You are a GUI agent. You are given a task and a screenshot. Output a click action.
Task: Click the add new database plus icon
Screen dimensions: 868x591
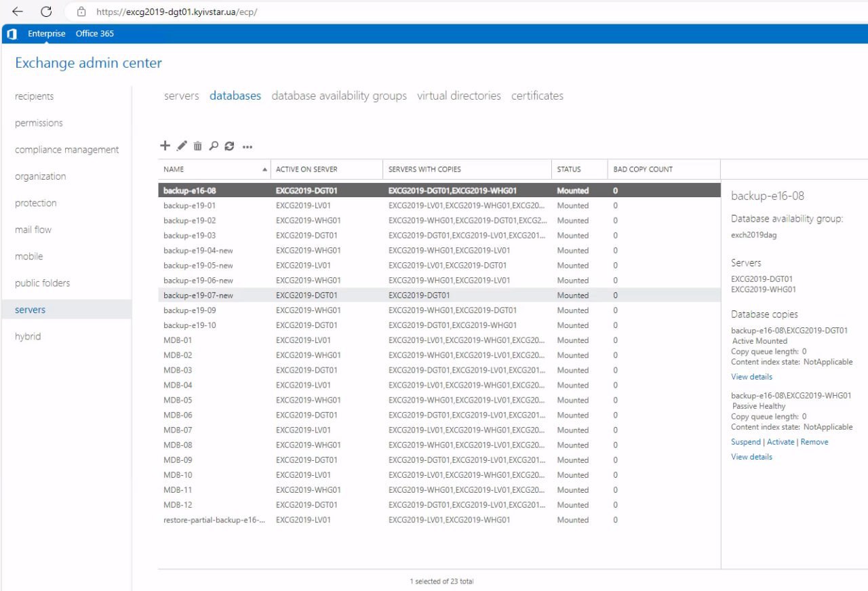pos(165,146)
